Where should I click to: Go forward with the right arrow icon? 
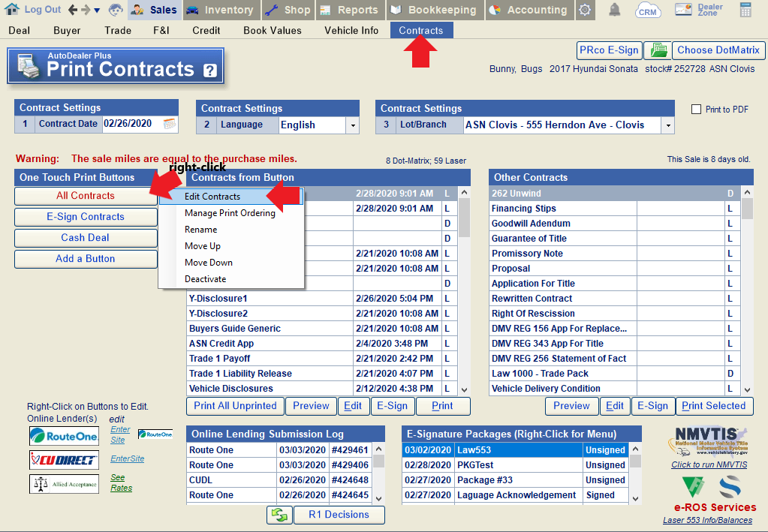click(x=86, y=9)
